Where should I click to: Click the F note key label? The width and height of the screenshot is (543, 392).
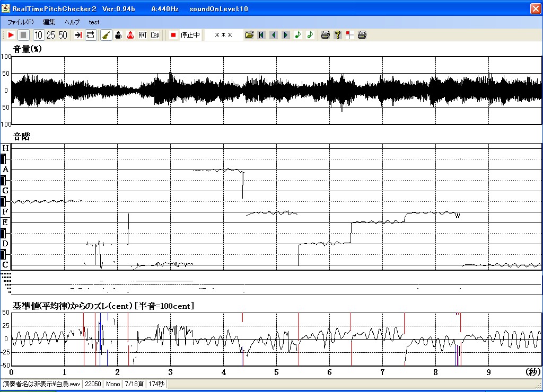tap(5, 212)
